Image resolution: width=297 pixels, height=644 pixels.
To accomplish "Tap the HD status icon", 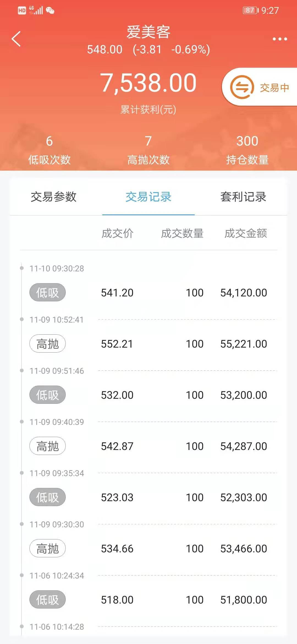I will point(22,10).
